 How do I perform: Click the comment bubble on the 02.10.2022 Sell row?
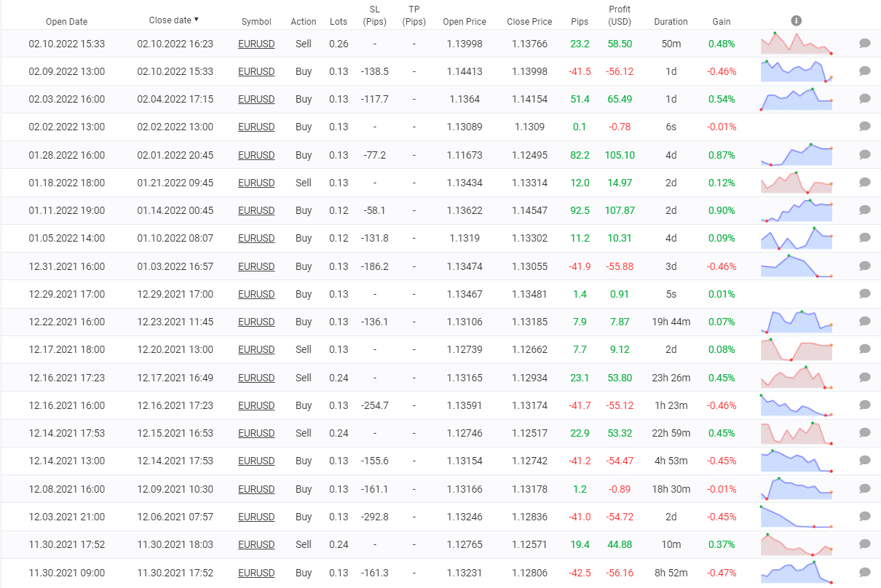864,44
